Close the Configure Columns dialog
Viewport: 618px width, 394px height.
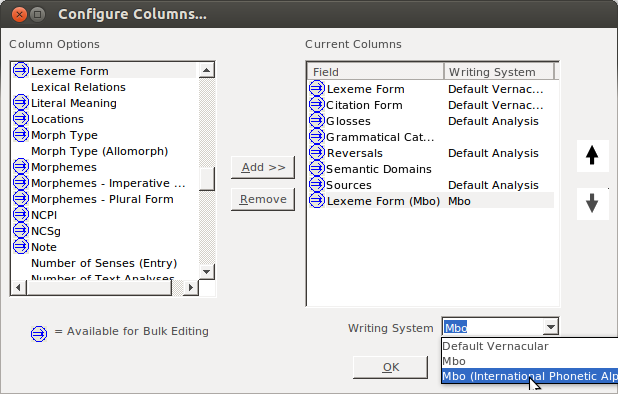19,15
